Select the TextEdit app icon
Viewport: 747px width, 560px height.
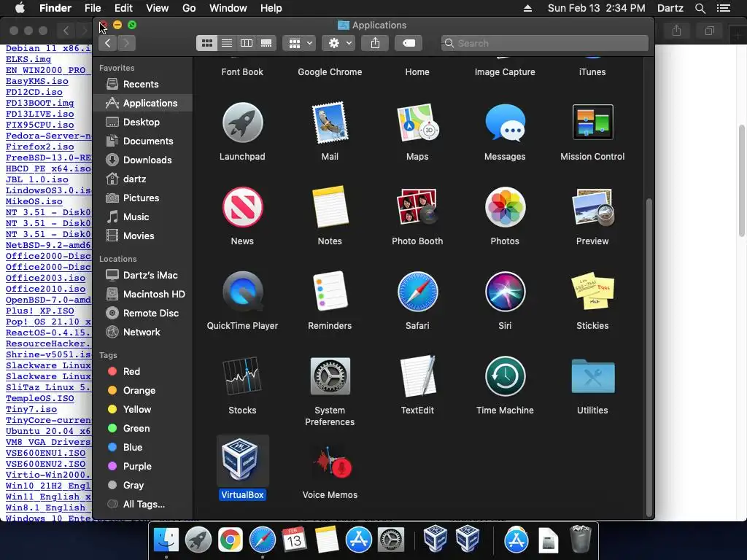(417, 376)
